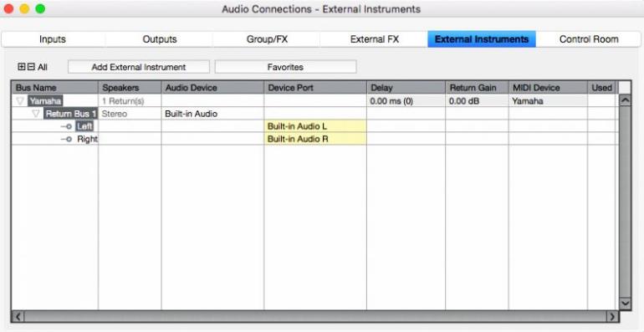
Task: Collapse all buses with minus icon
Action: (x=31, y=67)
